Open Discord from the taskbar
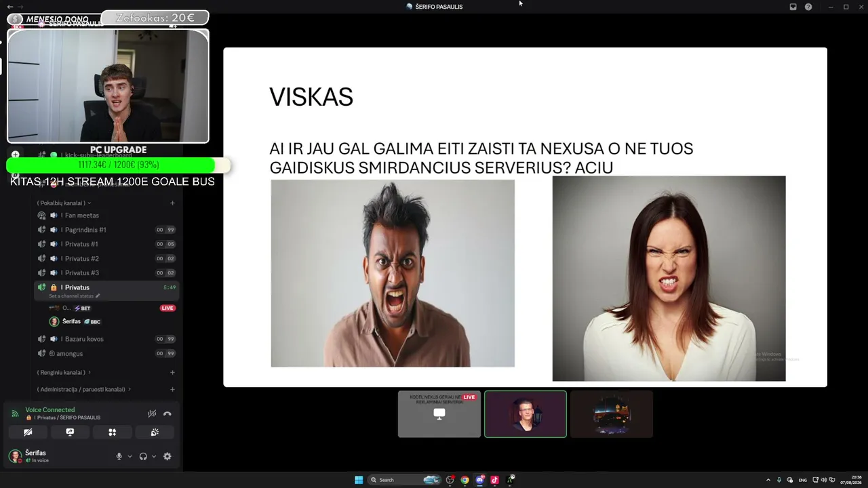Screen dimensions: 868x488 point(479,480)
